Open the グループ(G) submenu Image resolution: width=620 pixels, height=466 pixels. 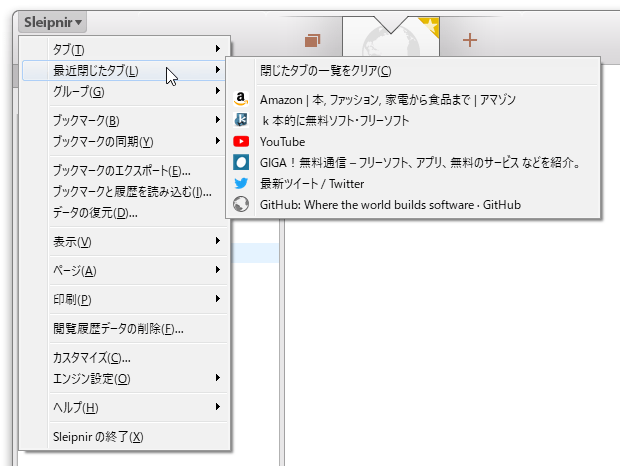pos(125,91)
